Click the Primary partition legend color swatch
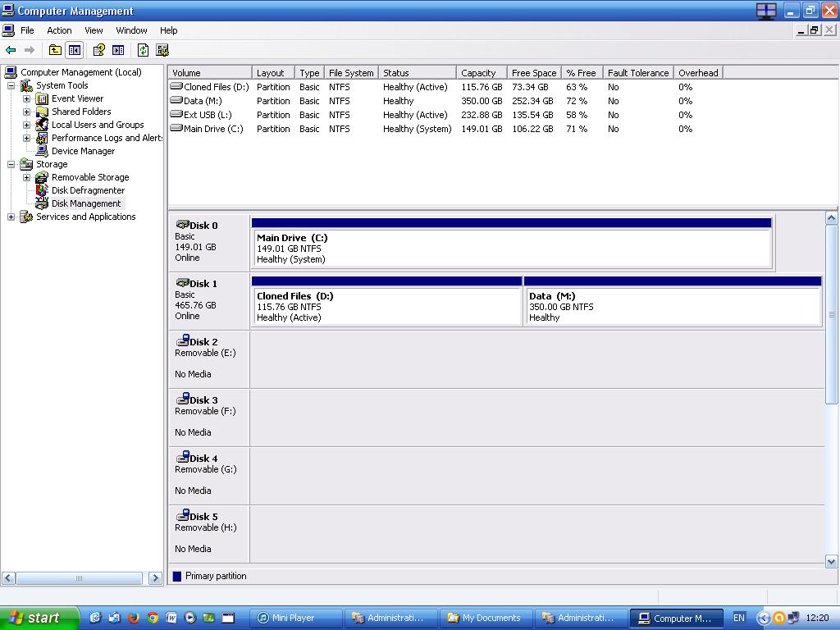The width and height of the screenshot is (840, 630). (x=177, y=577)
